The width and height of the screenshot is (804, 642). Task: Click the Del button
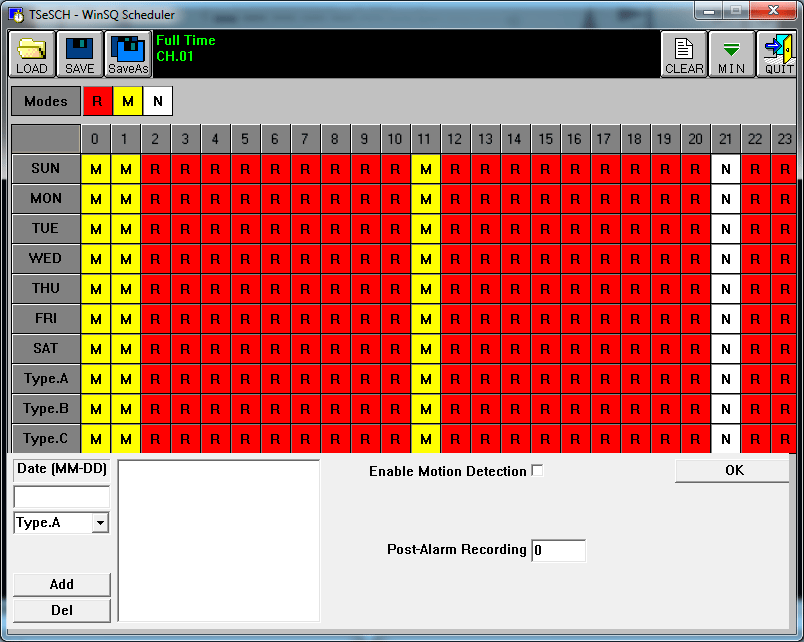pos(62,611)
